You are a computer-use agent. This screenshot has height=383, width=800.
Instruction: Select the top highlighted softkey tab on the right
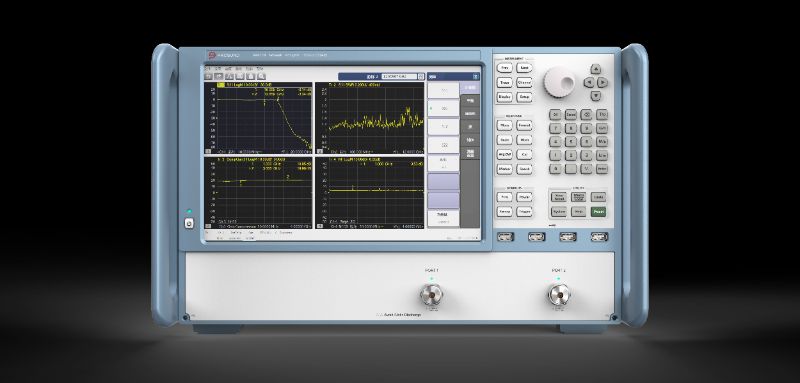tap(470, 88)
